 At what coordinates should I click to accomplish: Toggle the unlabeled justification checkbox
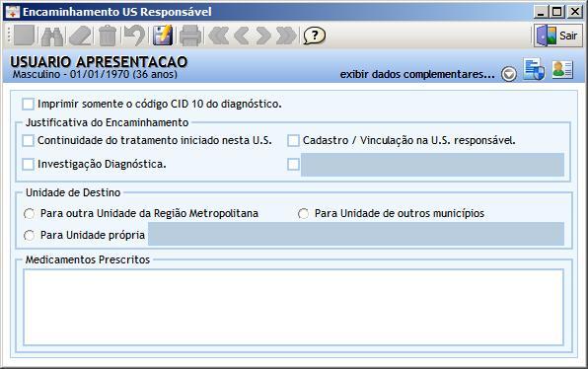coord(293,164)
